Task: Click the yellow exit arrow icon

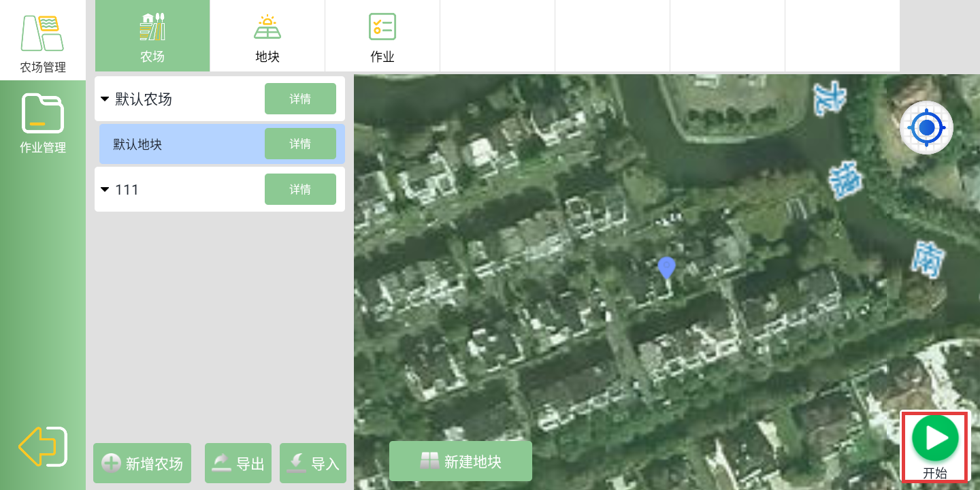Action: click(x=42, y=446)
